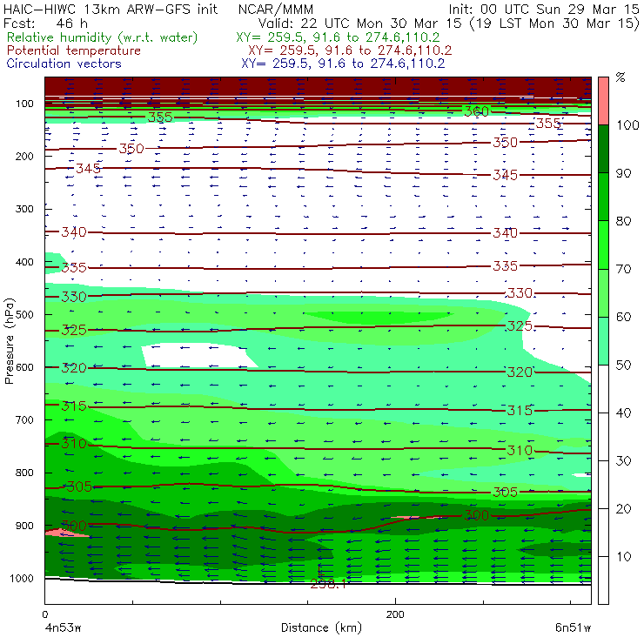The image size is (644, 644).
Task: Click the 'Valid: 22 UTC Mon 30 Mar 15' text
Action: pyautogui.click(x=359, y=23)
